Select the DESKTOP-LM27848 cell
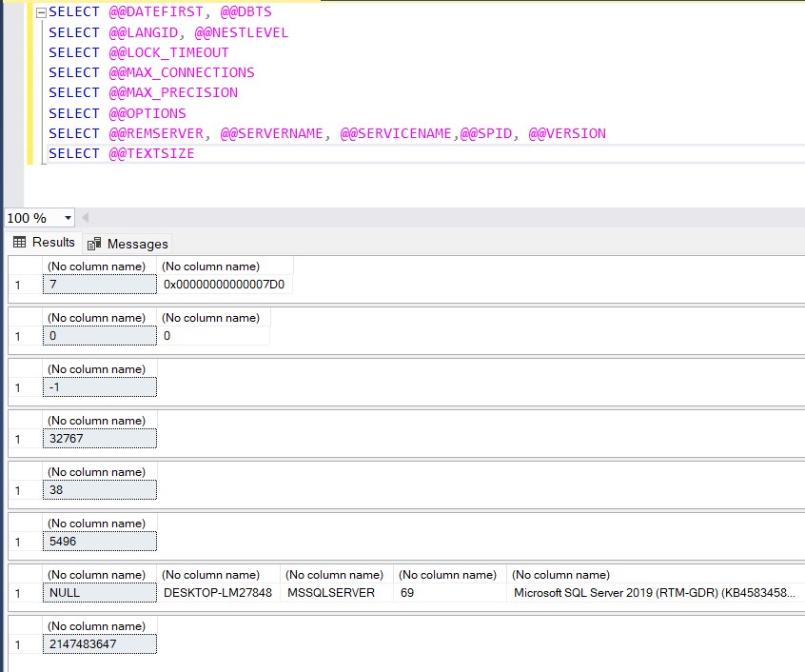The height and width of the screenshot is (672, 805). pos(219,592)
